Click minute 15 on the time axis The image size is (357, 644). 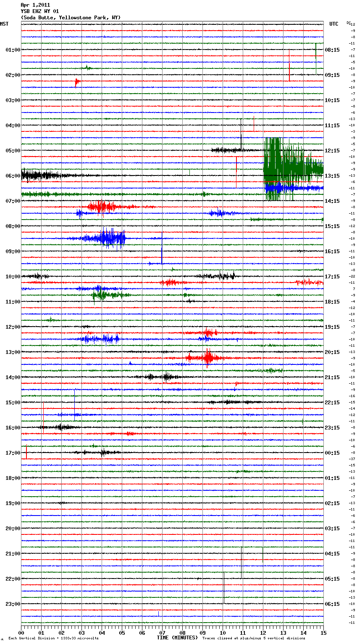tap(323, 633)
